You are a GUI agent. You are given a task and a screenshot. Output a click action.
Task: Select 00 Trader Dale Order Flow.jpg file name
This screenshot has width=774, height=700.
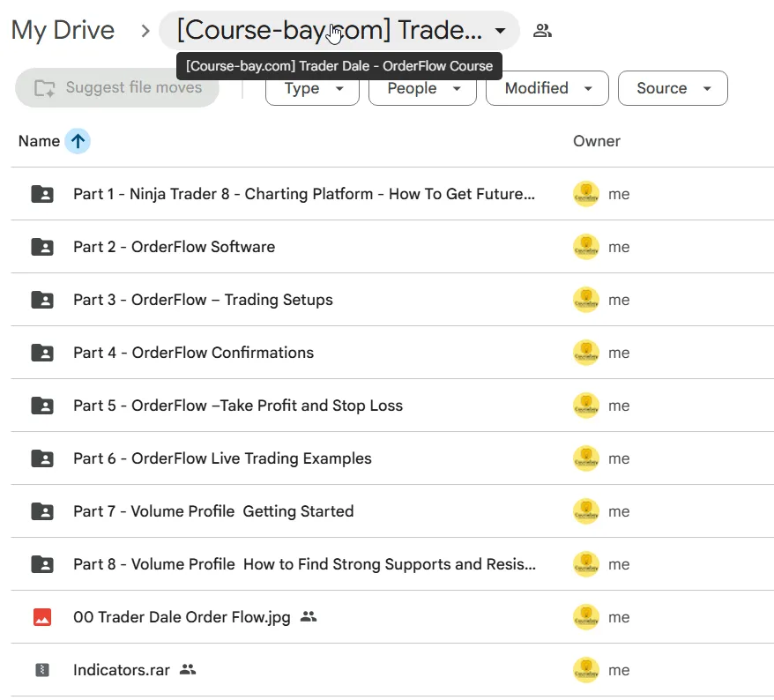point(182,617)
